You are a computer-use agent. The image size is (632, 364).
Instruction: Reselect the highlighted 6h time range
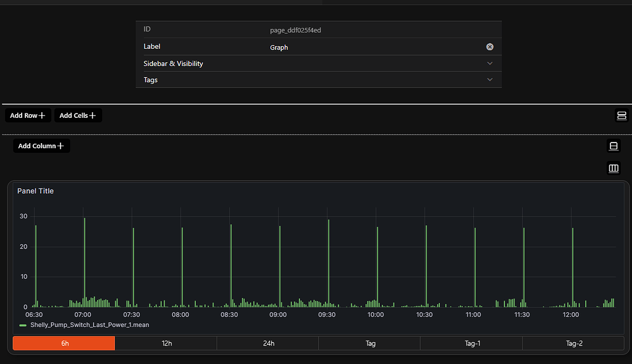pyautogui.click(x=63, y=343)
